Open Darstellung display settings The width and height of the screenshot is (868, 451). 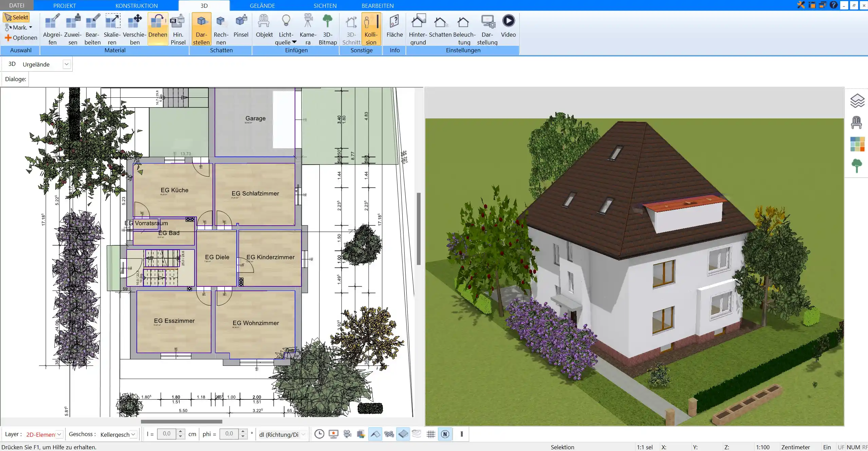pos(487,29)
